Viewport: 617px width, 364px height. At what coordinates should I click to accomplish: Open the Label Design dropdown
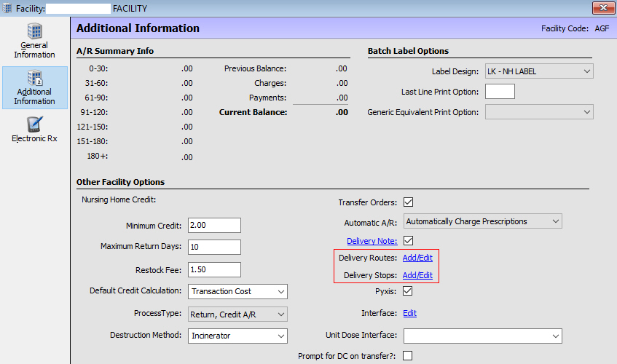coord(539,71)
